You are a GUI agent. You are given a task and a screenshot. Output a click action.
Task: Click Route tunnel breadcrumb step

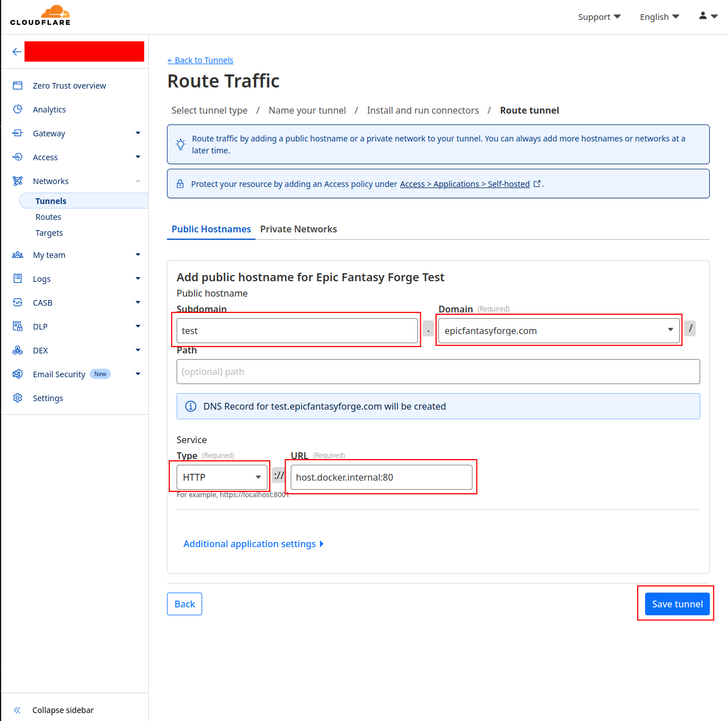point(530,110)
